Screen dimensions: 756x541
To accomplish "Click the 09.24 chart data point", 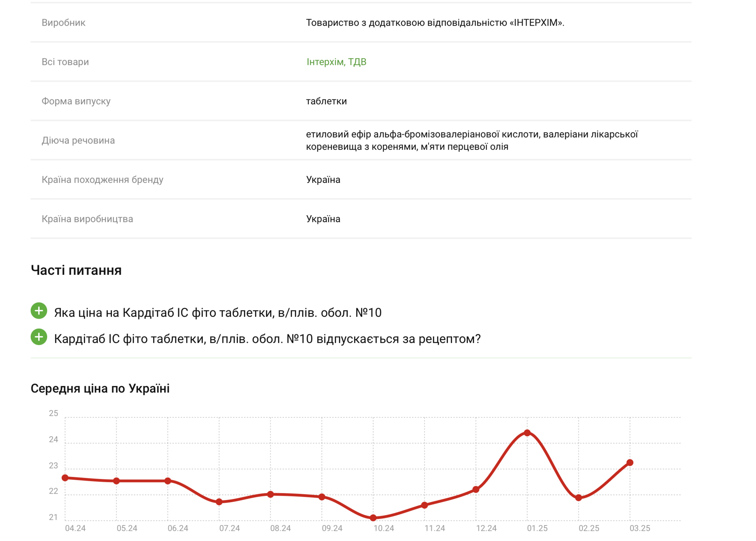I will pyautogui.click(x=322, y=497).
